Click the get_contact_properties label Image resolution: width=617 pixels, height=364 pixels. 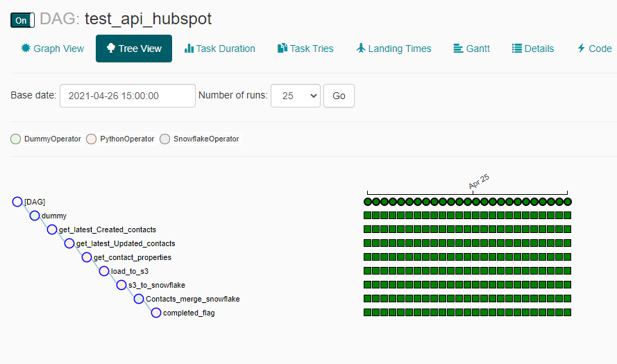tap(132, 257)
